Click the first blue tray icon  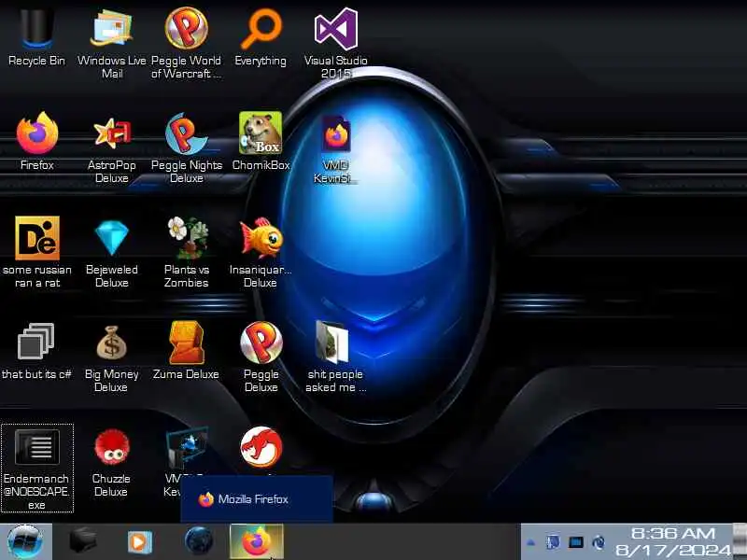pos(553,542)
